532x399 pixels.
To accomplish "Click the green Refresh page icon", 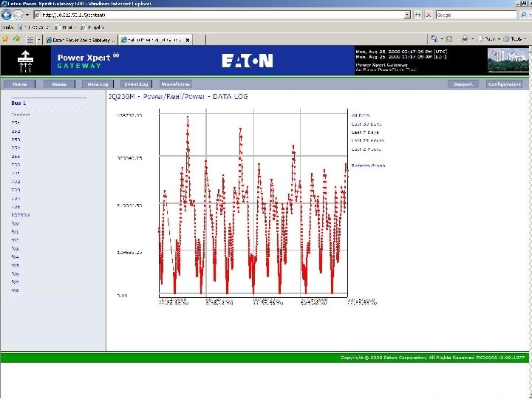I will 417,15.
